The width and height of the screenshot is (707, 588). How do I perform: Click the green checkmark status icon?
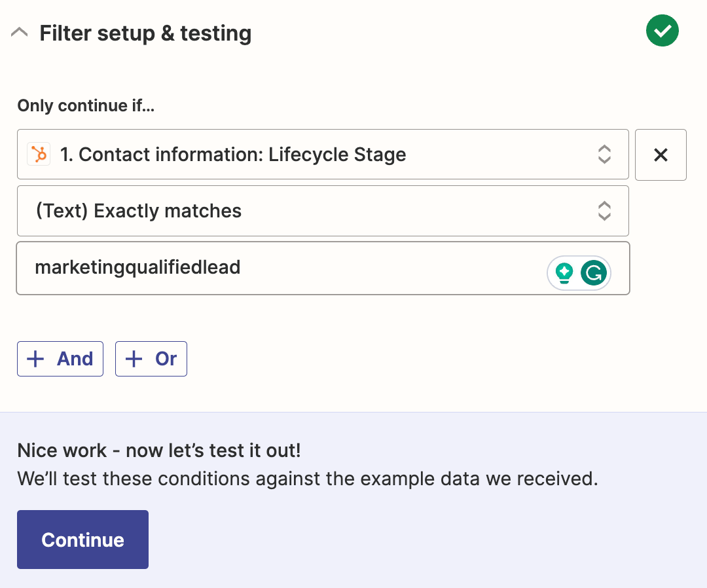662,31
